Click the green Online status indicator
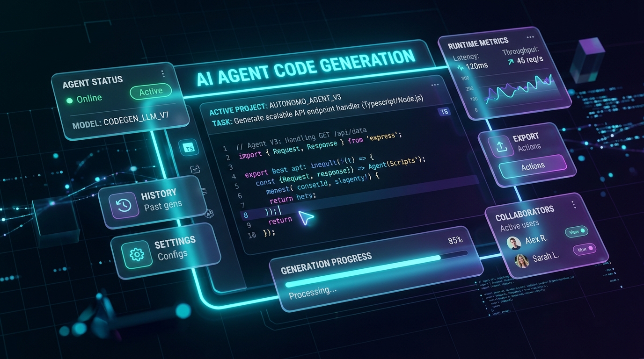 [70, 100]
